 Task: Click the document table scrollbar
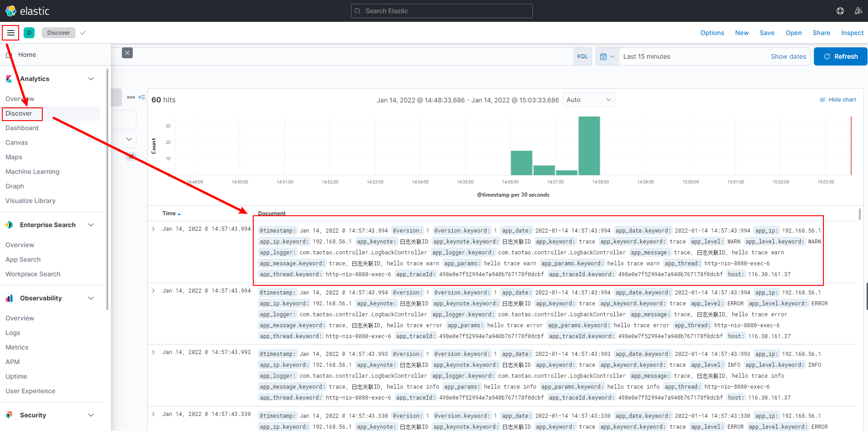coord(859,214)
